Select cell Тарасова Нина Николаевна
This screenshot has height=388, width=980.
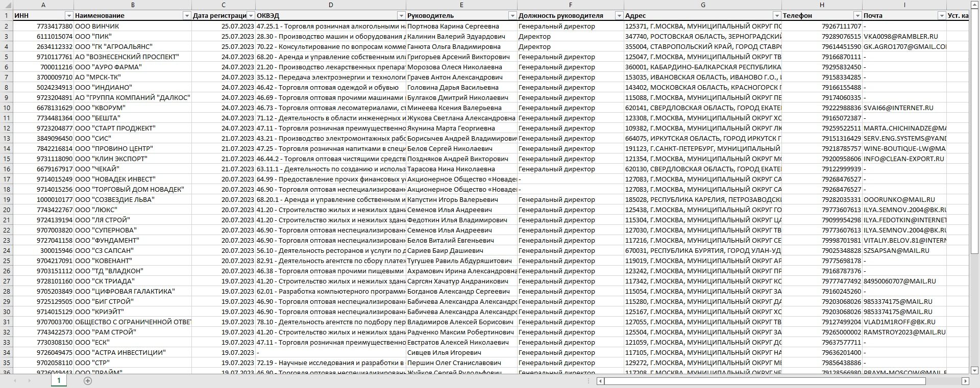click(462, 169)
